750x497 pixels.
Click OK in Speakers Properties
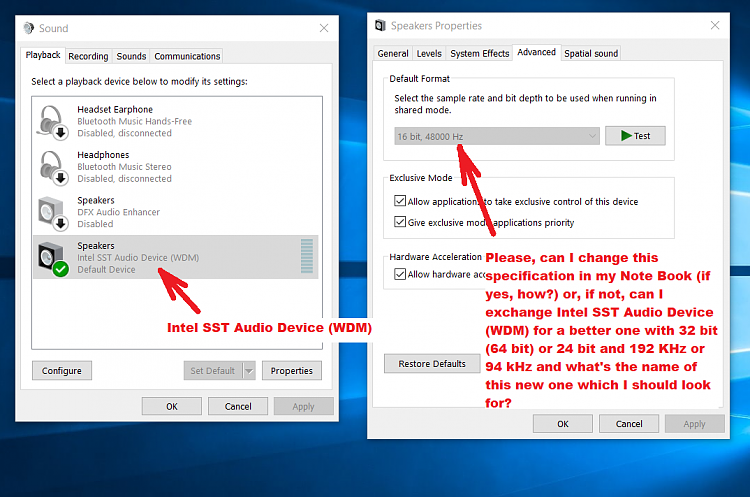point(562,423)
